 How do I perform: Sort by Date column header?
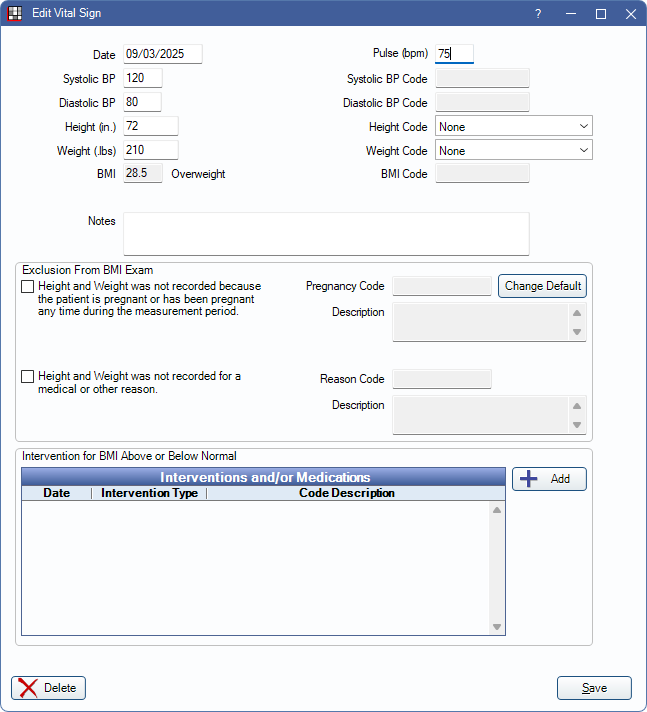(57, 493)
